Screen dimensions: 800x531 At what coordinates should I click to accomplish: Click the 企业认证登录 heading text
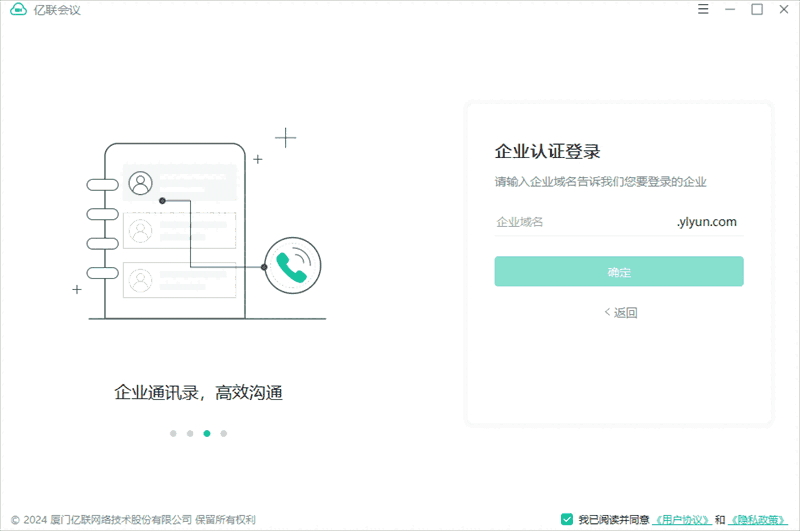547,151
